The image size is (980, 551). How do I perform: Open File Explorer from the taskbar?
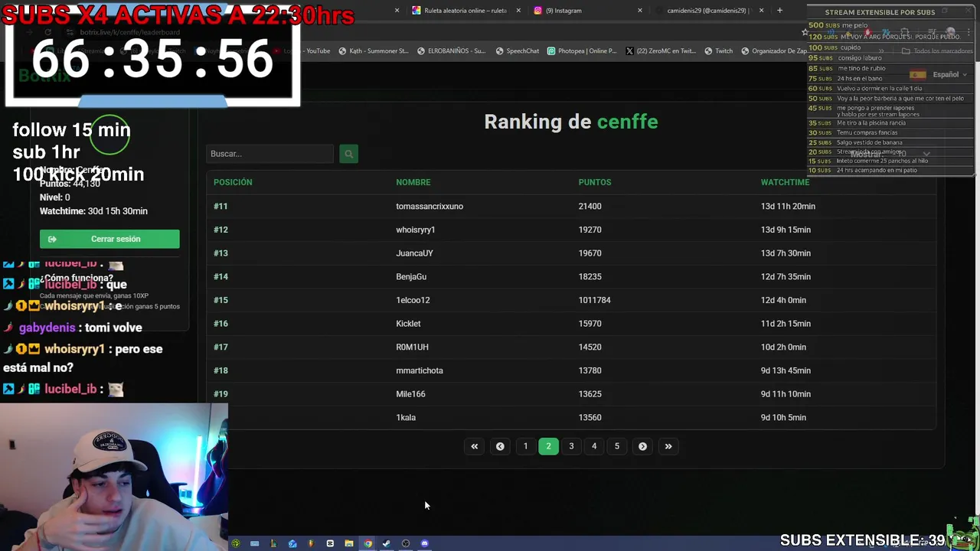349,543
